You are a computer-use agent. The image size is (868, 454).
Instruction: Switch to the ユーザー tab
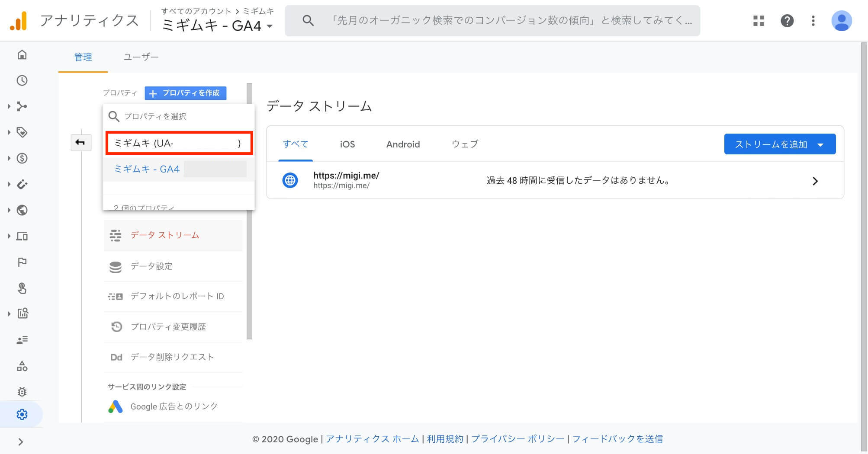click(141, 57)
